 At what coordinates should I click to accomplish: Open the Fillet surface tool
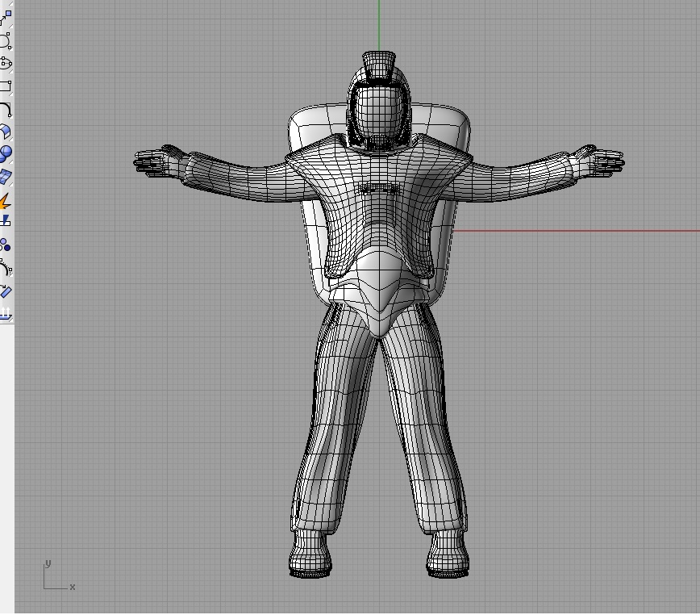6,132
